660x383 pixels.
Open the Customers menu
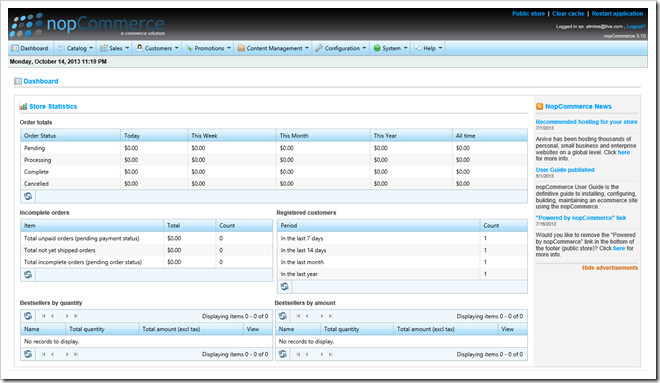157,48
